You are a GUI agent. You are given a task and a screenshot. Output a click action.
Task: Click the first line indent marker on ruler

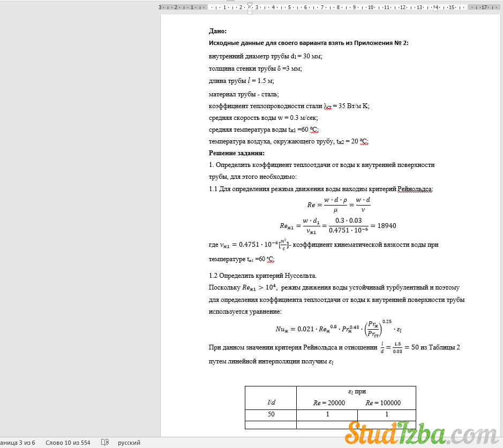pos(250,5)
